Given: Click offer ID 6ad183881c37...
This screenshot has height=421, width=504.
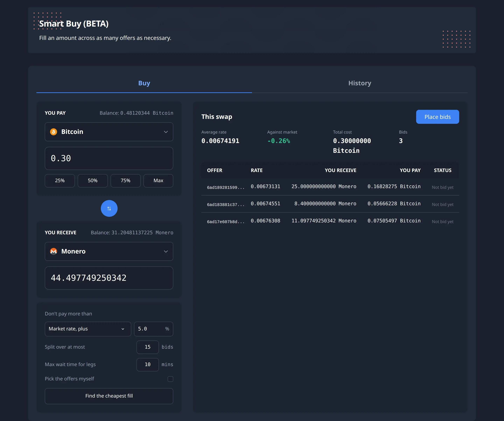Looking at the screenshot, I should (x=226, y=205).
